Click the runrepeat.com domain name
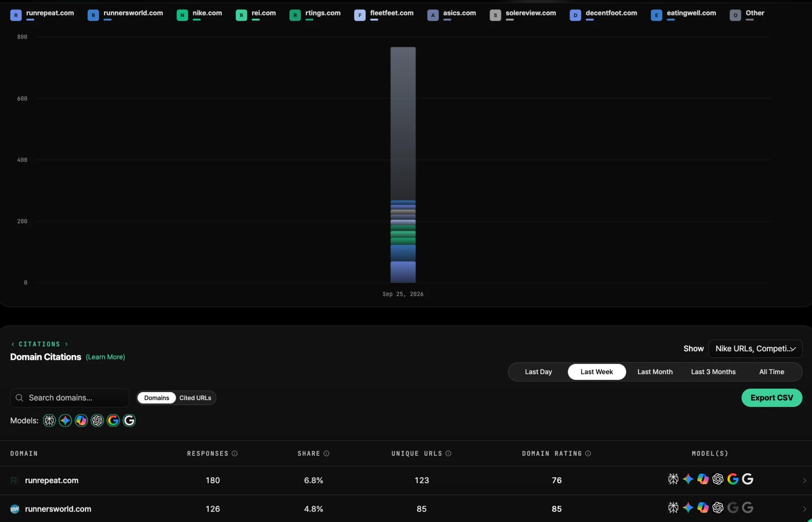Screen dimensions: 812x522 52,481
